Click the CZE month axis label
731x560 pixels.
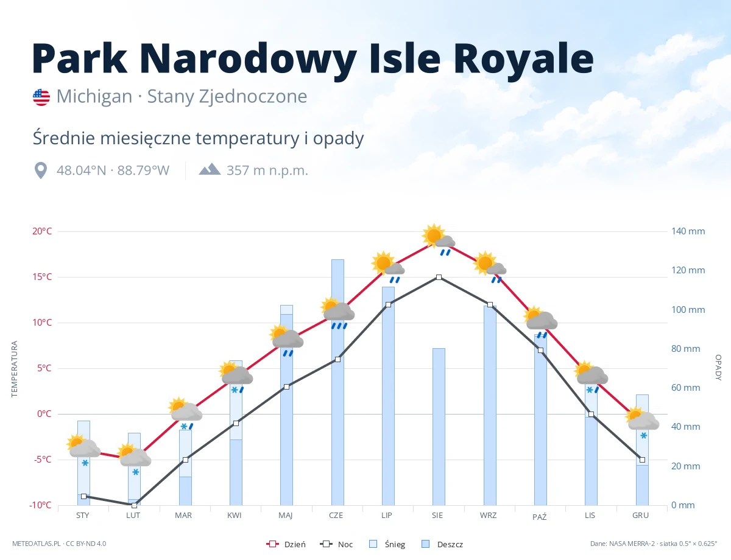coord(336,515)
